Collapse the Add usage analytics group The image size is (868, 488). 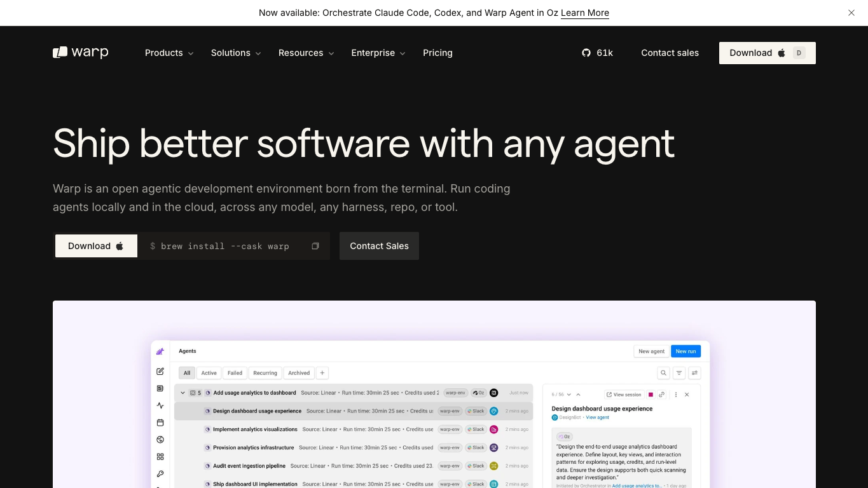(x=183, y=393)
